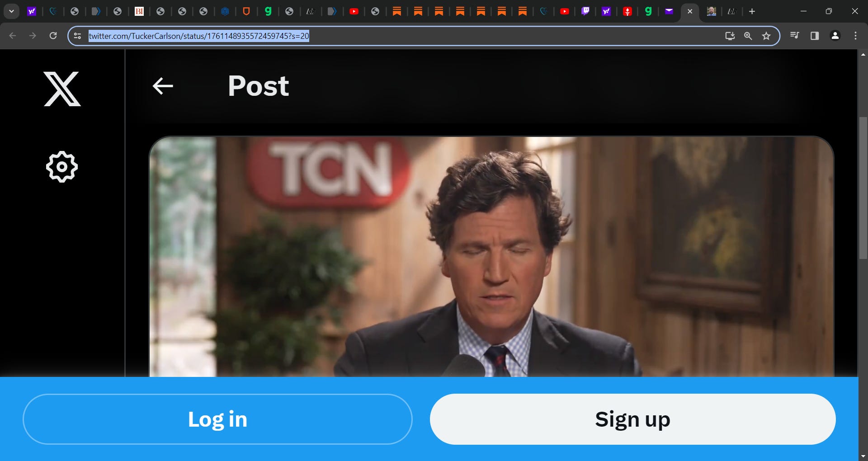
Task: Switch to the blue cube icon tab
Action: (x=225, y=11)
